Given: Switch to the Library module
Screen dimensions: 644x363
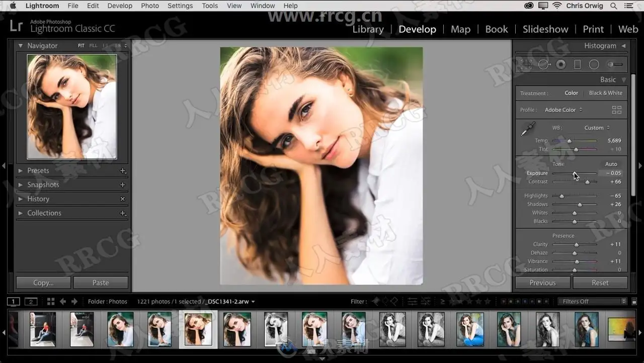Looking at the screenshot, I should point(368,29).
